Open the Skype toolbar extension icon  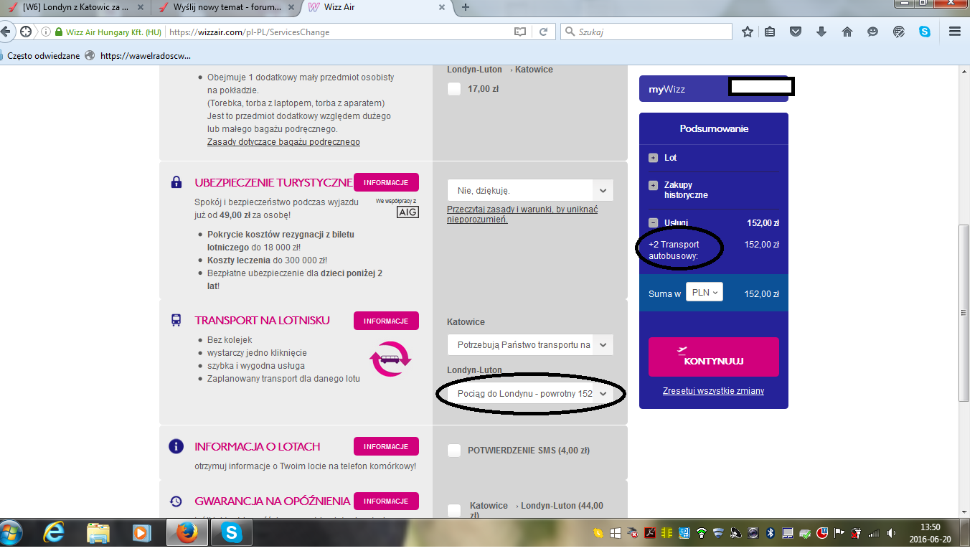(x=925, y=32)
